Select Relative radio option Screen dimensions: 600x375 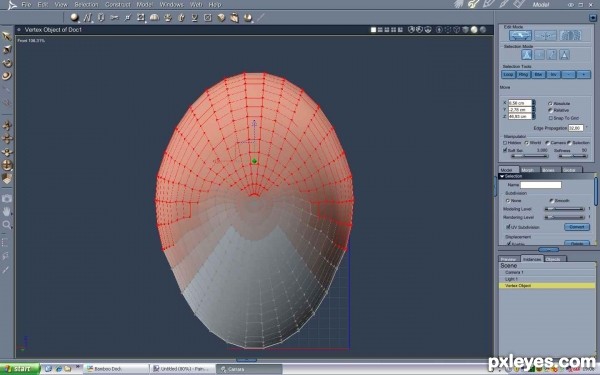[x=550, y=110]
